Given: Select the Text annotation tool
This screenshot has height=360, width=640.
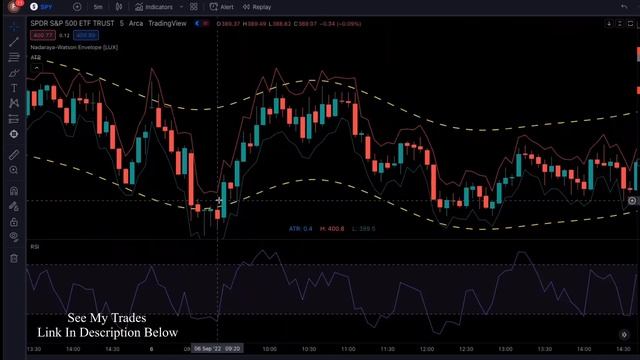Looking at the screenshot, I should pyautogui.click(x=14, y=88).
